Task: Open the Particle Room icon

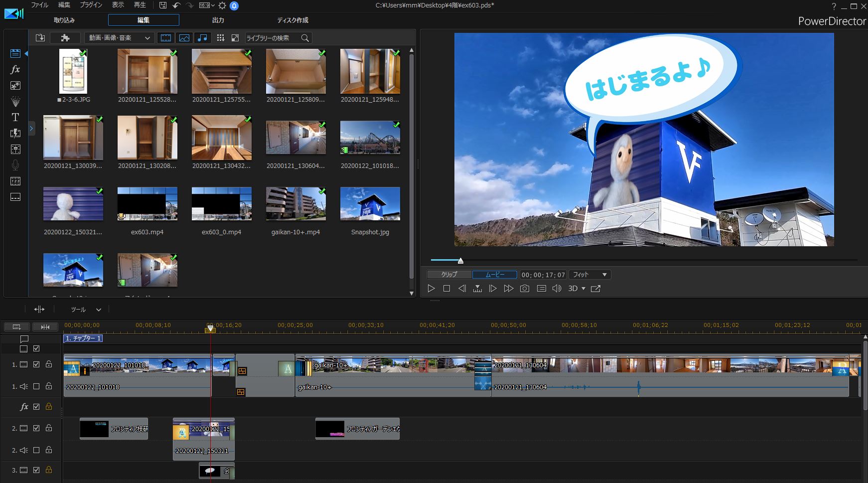Action: 15,101
